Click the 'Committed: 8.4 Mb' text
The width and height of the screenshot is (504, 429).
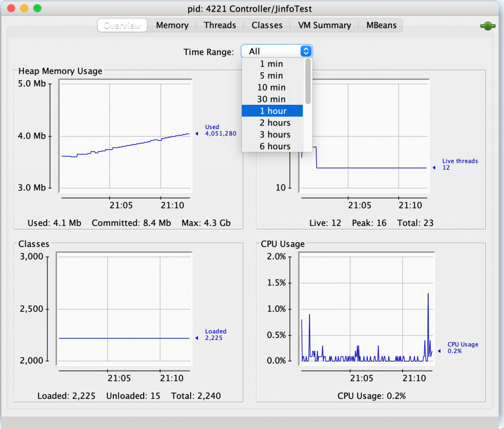coord(131,223)
